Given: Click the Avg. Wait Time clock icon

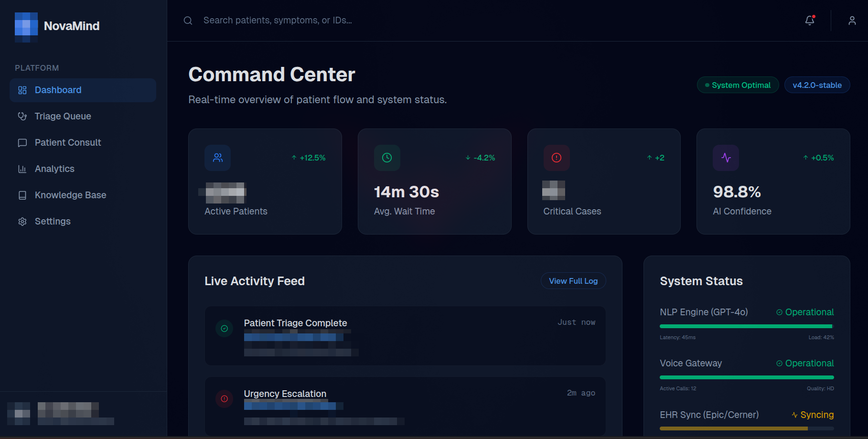Looking at the screenshot, I should click(x=387, y=158).
